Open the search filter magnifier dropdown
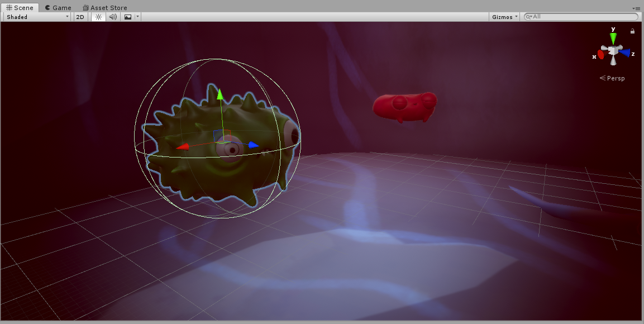This screenshot has width=644, height=324. click(x=529, y=17)
